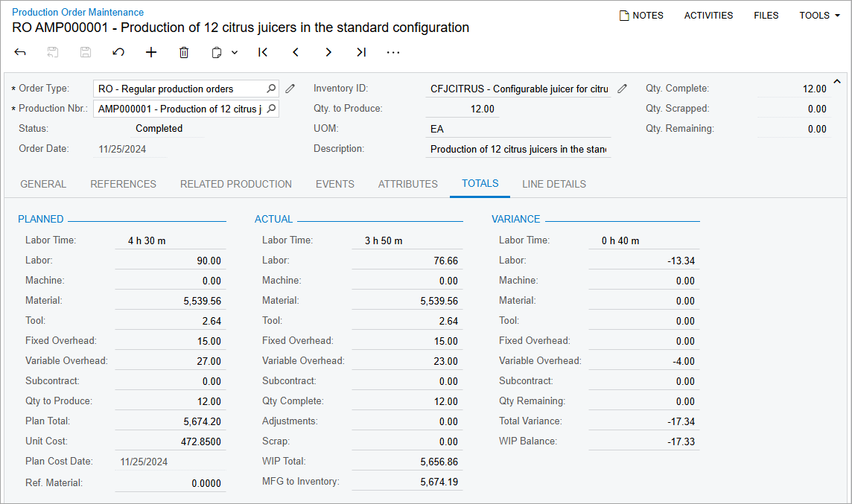The height and width of the screenshot is (504, 852).
Task: Open the Line Details tab
Action: 553,184
